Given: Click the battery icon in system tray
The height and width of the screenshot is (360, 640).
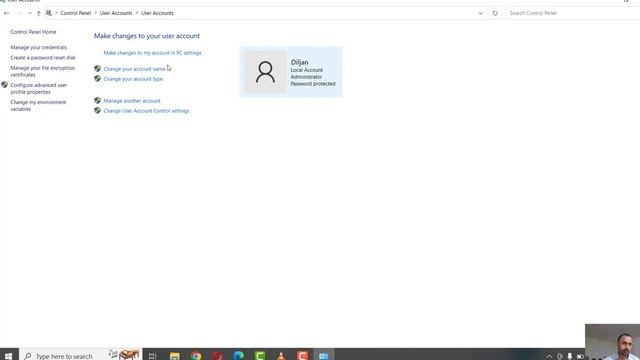Looking at the screenshot, I should coord(580,356).
